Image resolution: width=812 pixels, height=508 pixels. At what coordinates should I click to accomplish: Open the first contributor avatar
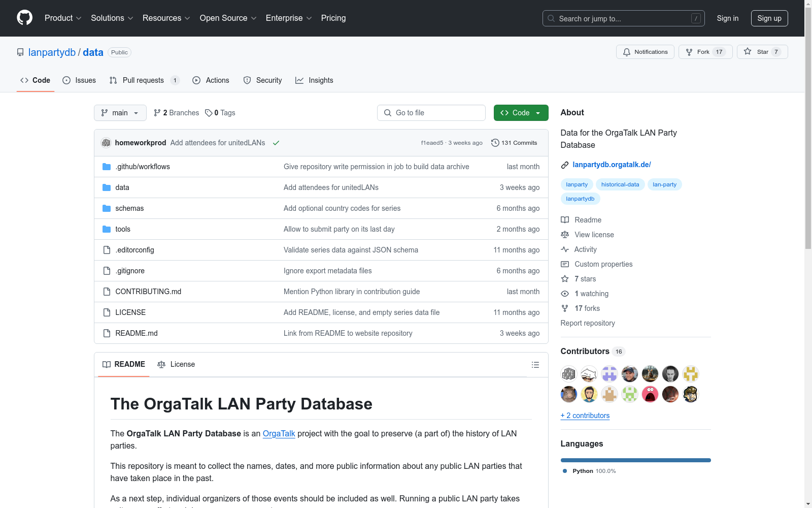[569, 374]
